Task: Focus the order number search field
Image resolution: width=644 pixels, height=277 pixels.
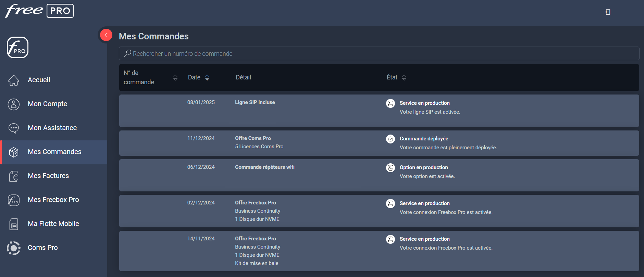Action: tap(379, 53)
